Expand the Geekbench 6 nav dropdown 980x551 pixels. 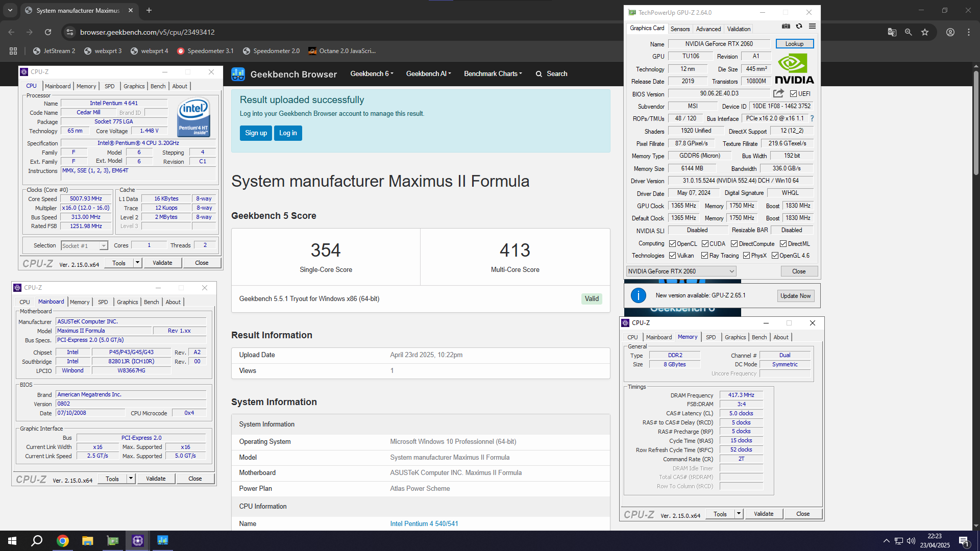pyautogui.click(x=372, y=74)
